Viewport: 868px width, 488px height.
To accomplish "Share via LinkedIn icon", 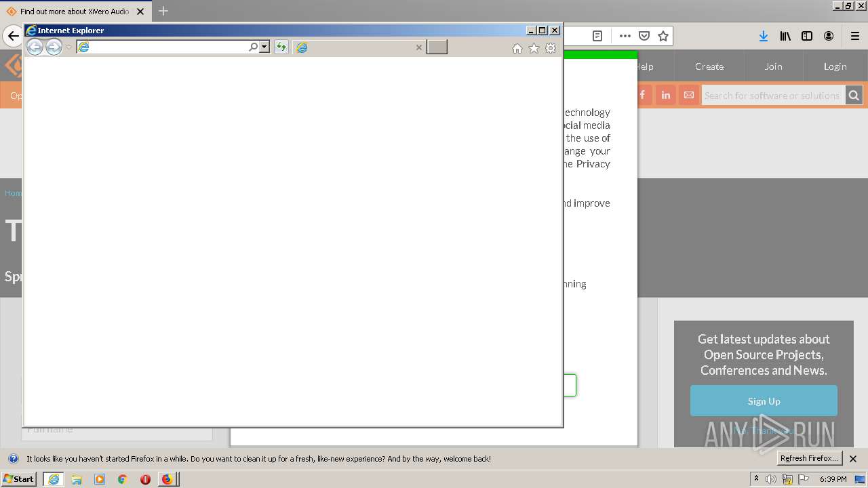I will (x=666, y=96).
